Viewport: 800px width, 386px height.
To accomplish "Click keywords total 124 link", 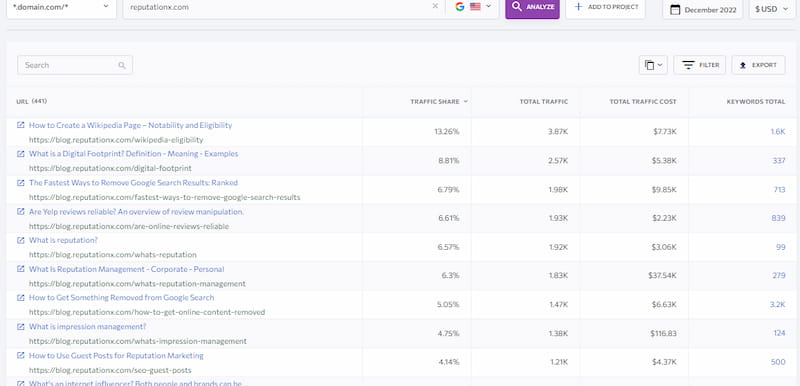I will (x=779, y=333).
